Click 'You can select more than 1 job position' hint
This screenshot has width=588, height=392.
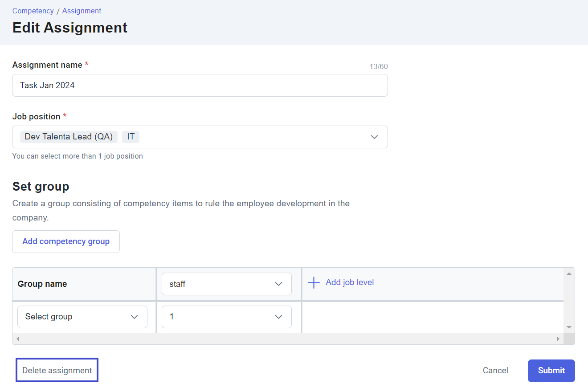pyautogui.click(x=78, y=156)
